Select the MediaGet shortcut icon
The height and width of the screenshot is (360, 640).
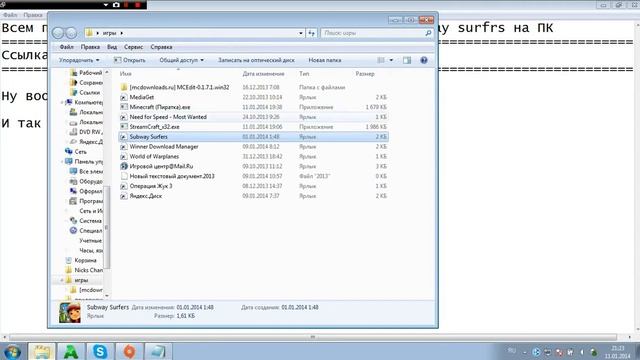pyautogui.click(x=124, y=97)
